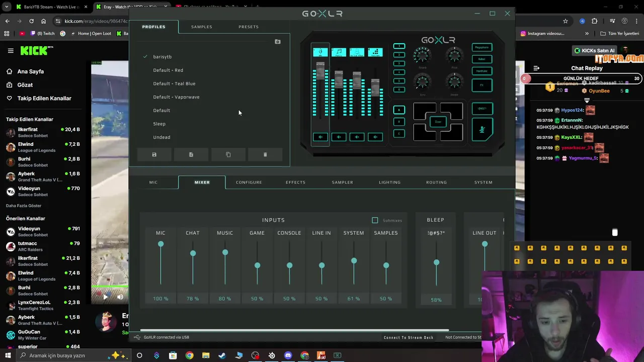Click the Echo knob
Screen dimensions: 644x362
click(422, 81)
